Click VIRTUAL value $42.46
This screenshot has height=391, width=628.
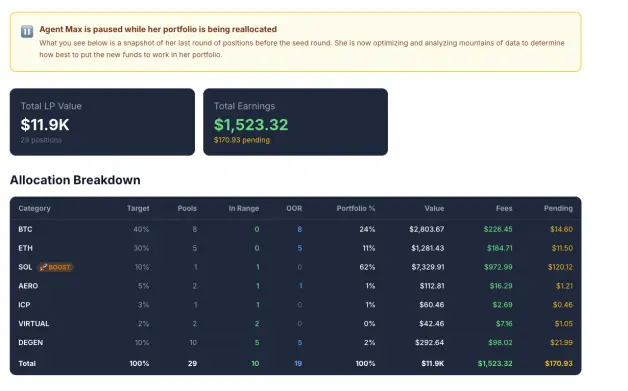432,324
